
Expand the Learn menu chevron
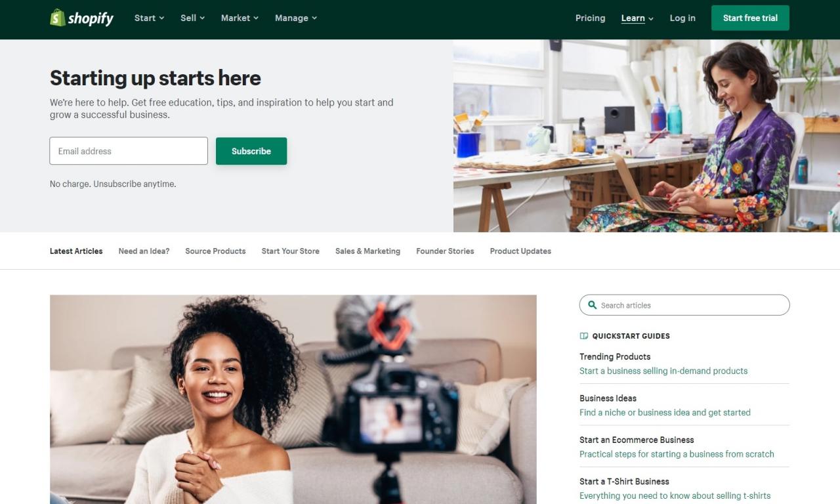click(651, 18)
